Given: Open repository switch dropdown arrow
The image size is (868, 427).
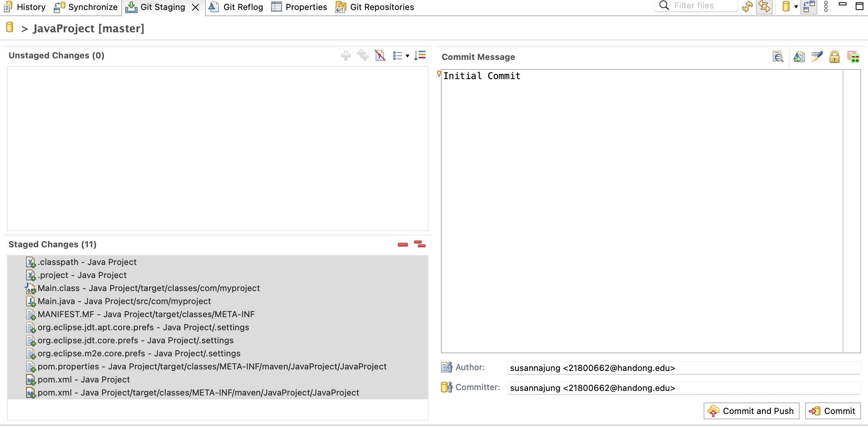Looking at the screenshot, I should point(796,7).
